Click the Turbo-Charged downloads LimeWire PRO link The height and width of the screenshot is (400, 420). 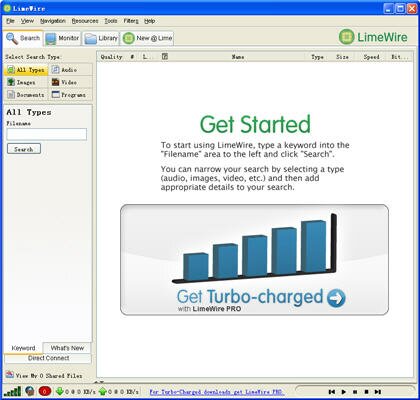[216, 392]
